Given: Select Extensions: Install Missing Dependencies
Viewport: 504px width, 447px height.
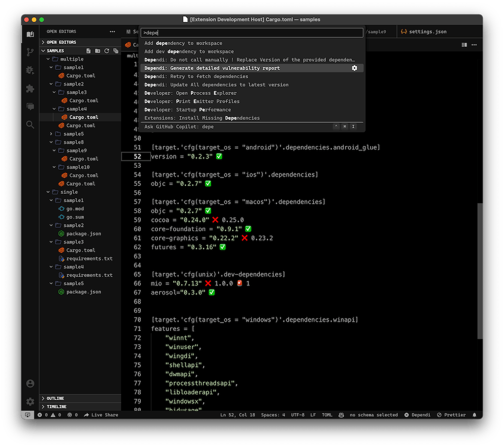Looking at the screenshot, I should coord(252,118).
